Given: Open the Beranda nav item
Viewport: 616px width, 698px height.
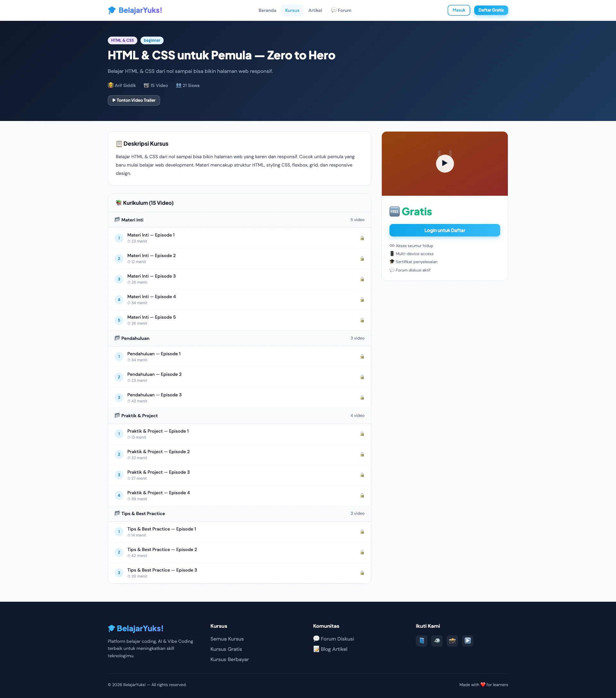Looking at the screenshot, I should click(267, 10).
